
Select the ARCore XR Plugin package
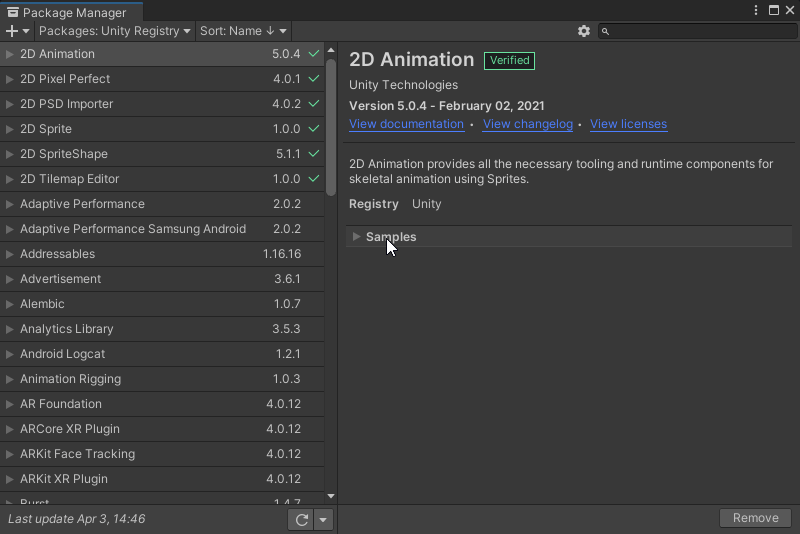coord(162,429)
